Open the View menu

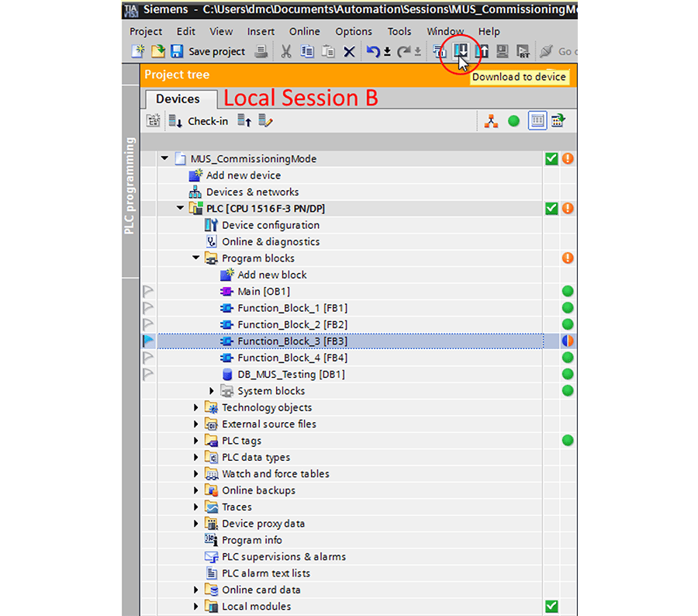[x=221, y=31]
